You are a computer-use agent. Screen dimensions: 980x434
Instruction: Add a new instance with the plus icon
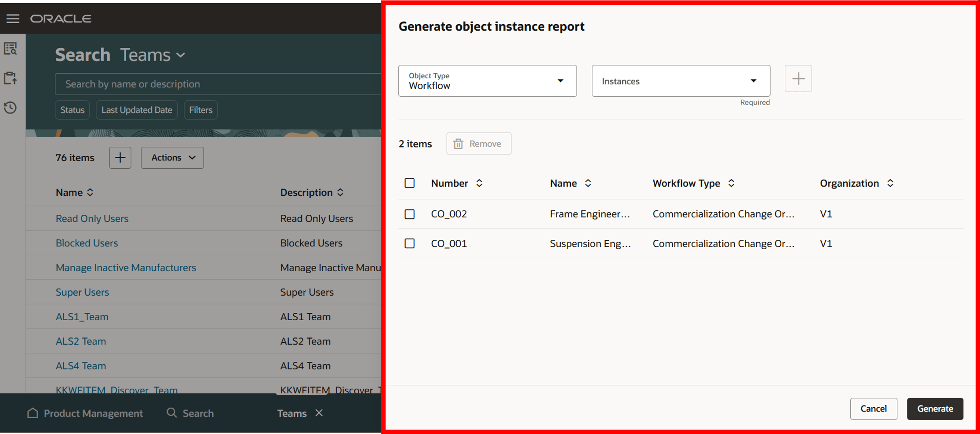coord(798,79)
